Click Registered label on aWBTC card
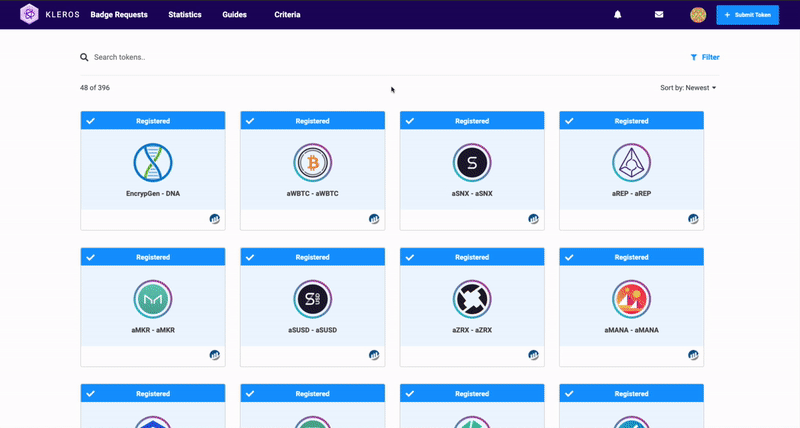Screen dimensions: 800x428 [x=312, y=121]
